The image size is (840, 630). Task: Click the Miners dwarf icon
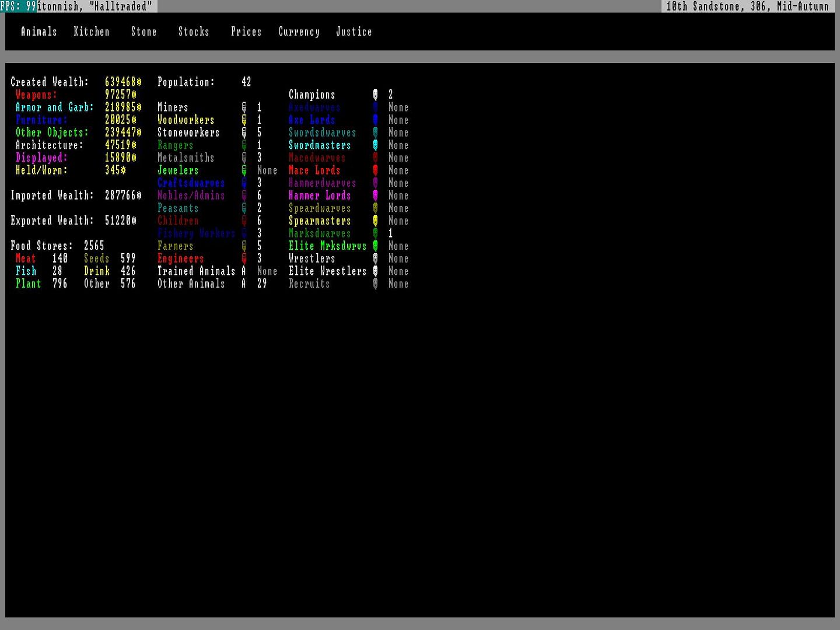(244, 107)
